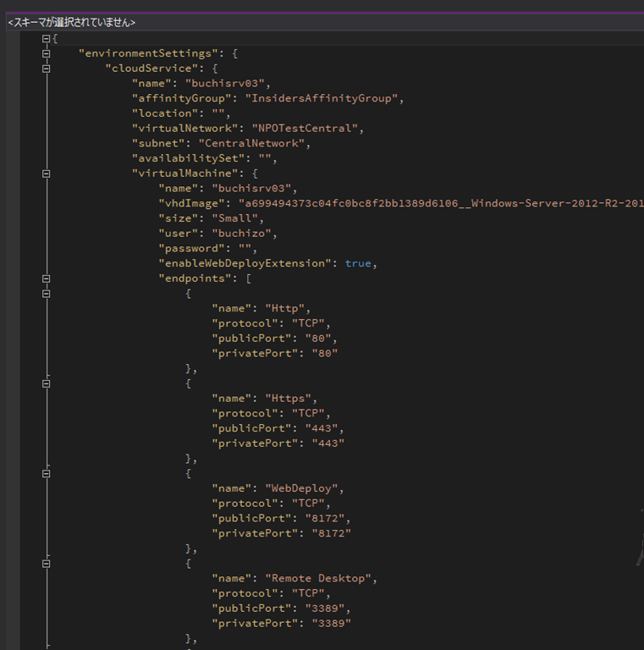Collapse the environmentSettings block
This screenshot has height=650, width=644.
click(47, 53)
